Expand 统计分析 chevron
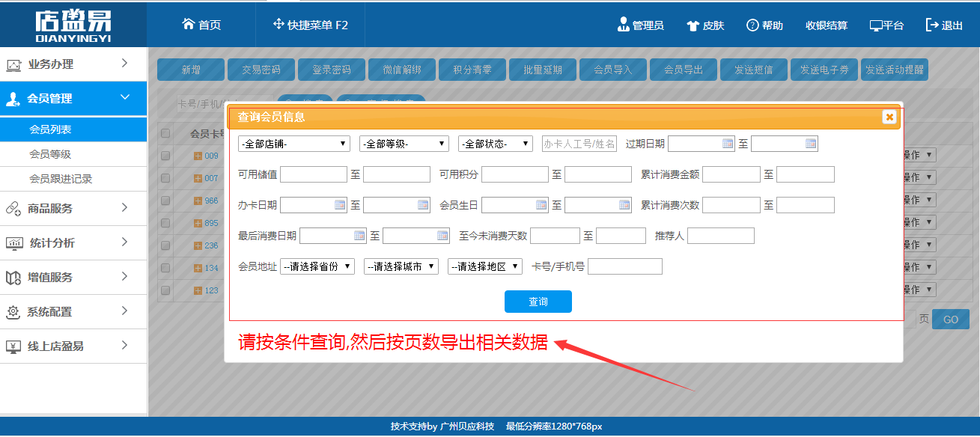The height and width of the screenshot is (437, 980). (x=125, y=242)
